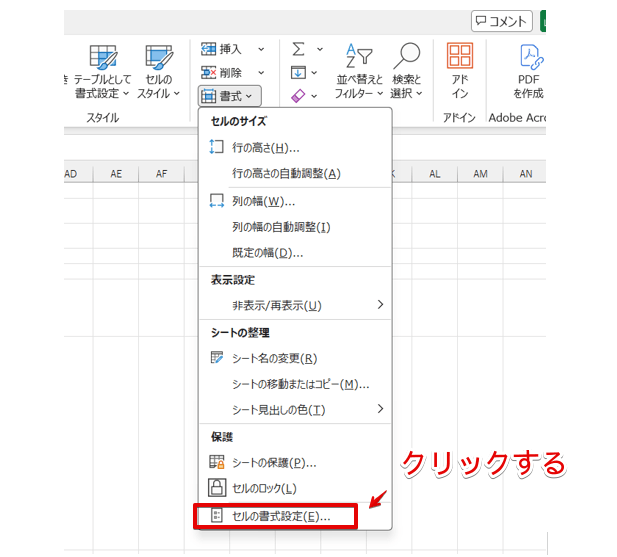This screenshot has height=557, width=617.
Task: Select column header AN
Action: pyautogui.click(x=525, y=174)
